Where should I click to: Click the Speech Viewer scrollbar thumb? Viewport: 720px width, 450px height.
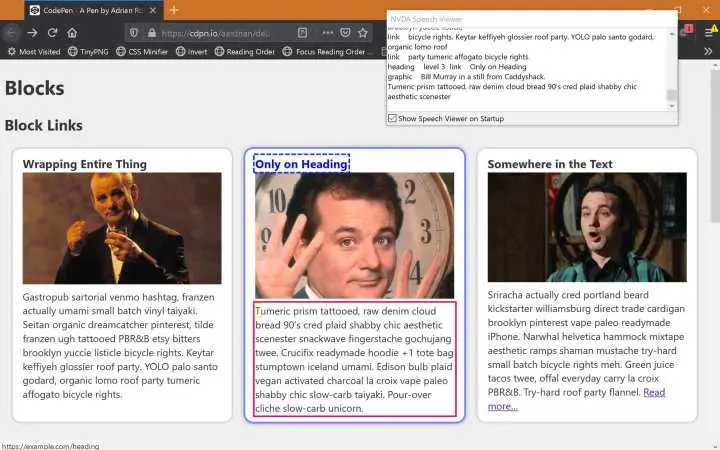click(672, 95)
